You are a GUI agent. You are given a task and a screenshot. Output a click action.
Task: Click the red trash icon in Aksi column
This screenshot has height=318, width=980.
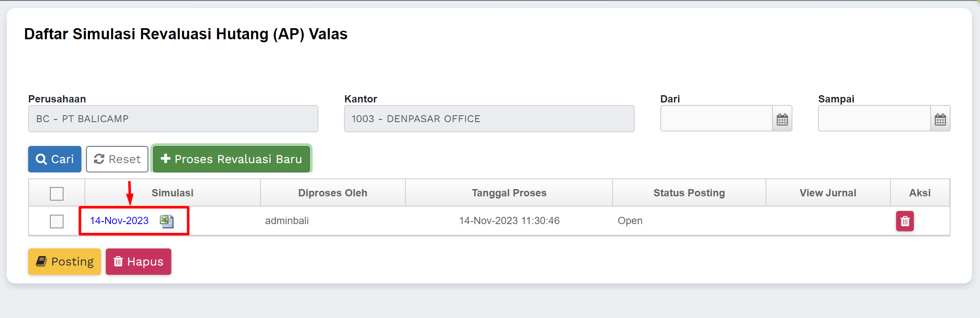tap(905, 221)
